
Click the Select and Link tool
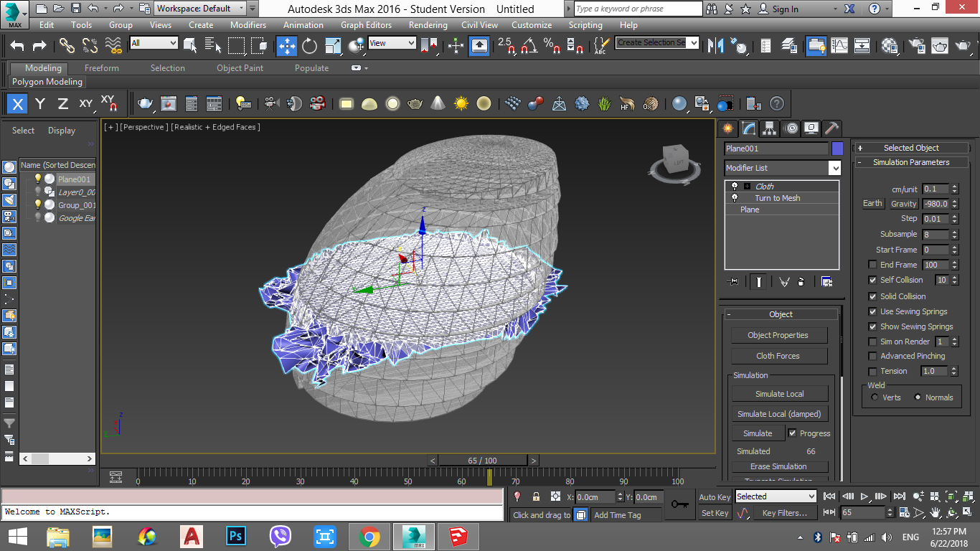[67, 46]
